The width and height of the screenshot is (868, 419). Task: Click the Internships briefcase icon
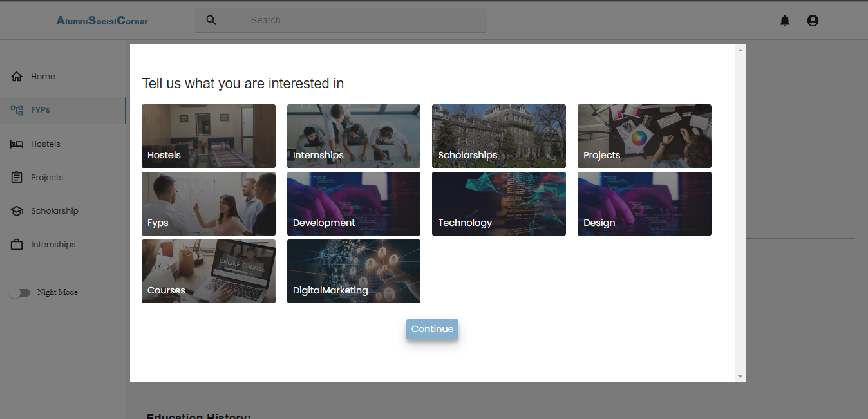click(x=17, y=245)
